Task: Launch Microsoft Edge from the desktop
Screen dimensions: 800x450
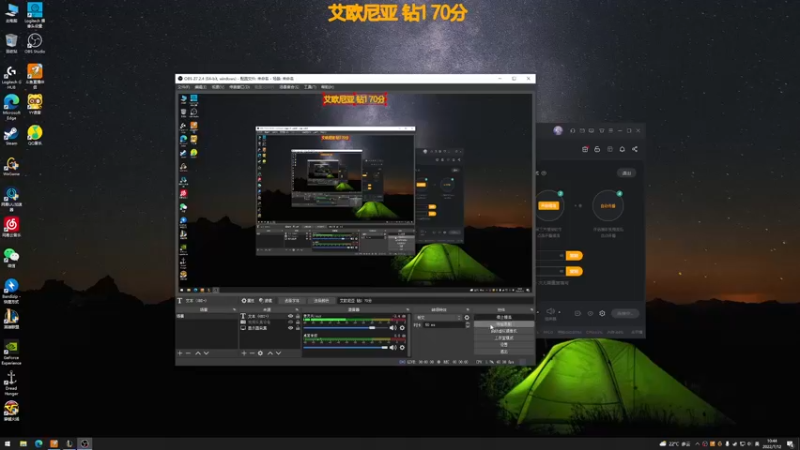Action: click(11, 107)
